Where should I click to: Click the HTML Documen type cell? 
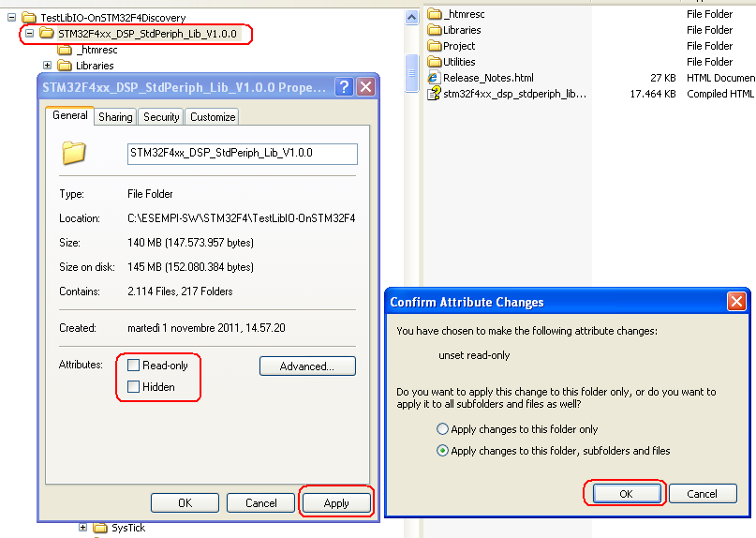[x=720, y=78]
